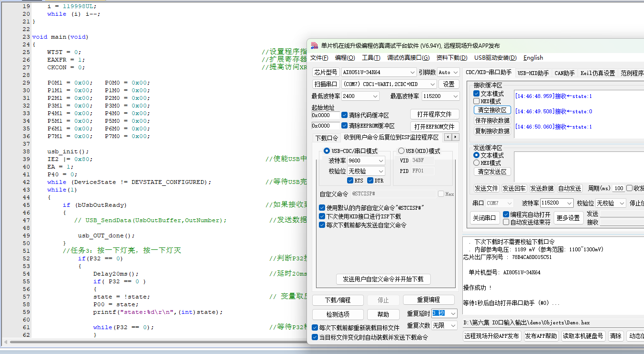
Task: Click 远程现场升级APP发布 button
Action: coord(491,336)
